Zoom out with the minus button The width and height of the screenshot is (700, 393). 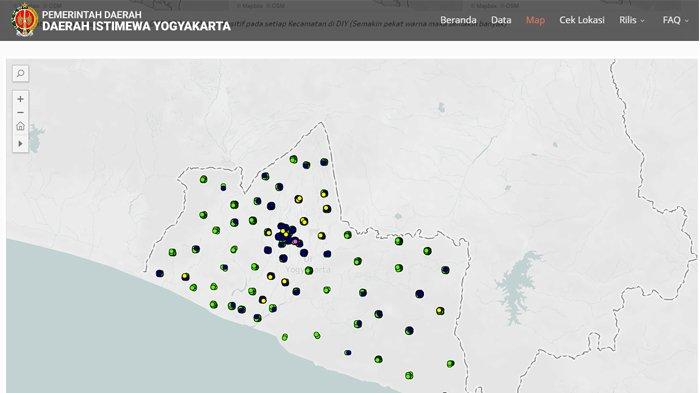21,113
